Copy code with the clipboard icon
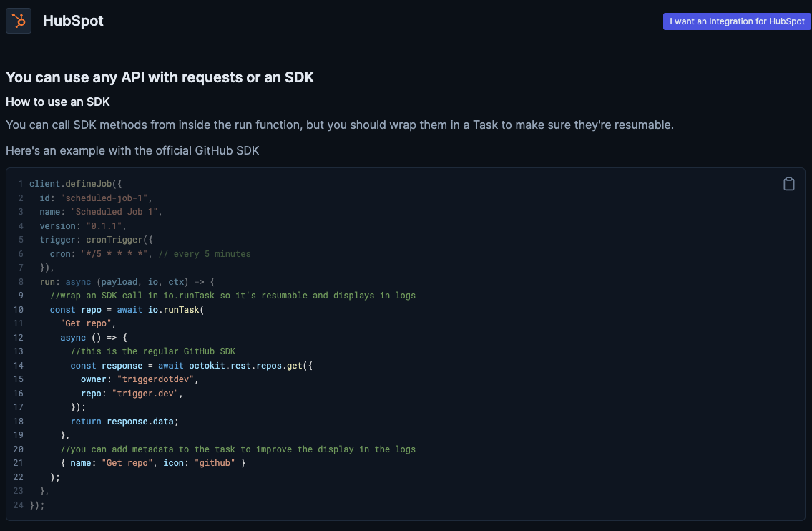This screenshot has height=531, width=812. coord(788,184)
